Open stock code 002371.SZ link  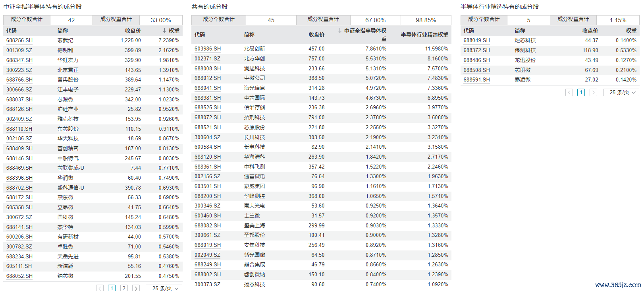(207, 58)
